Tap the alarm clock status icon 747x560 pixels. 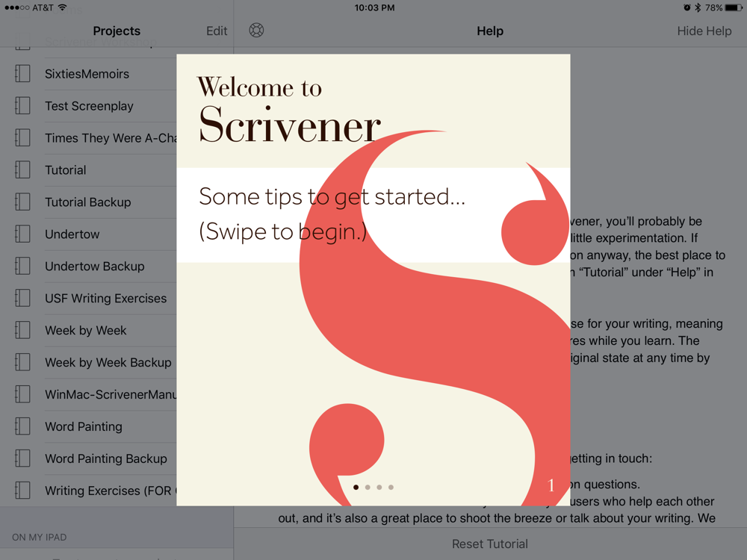tap(686, 7)
